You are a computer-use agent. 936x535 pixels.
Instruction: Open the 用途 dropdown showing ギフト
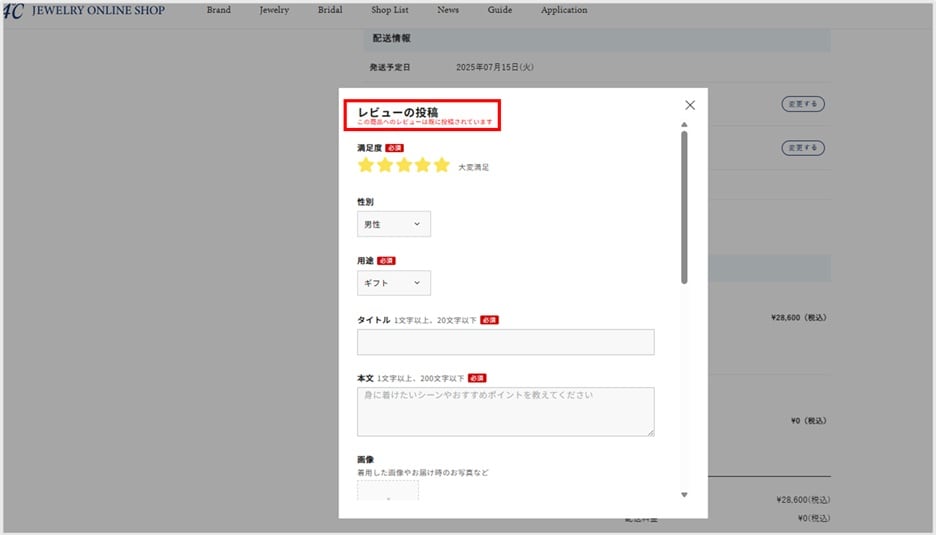[x=394, y=283]
